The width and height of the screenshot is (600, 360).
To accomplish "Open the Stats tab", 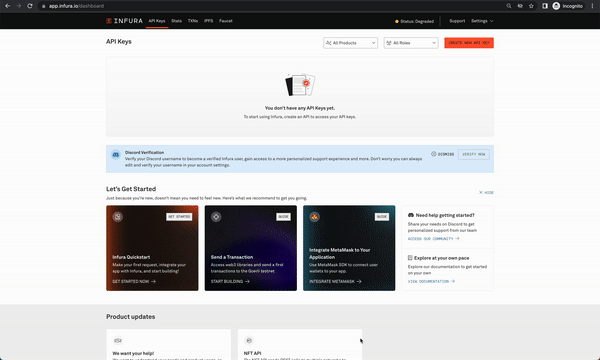I will tap(176, 21).
